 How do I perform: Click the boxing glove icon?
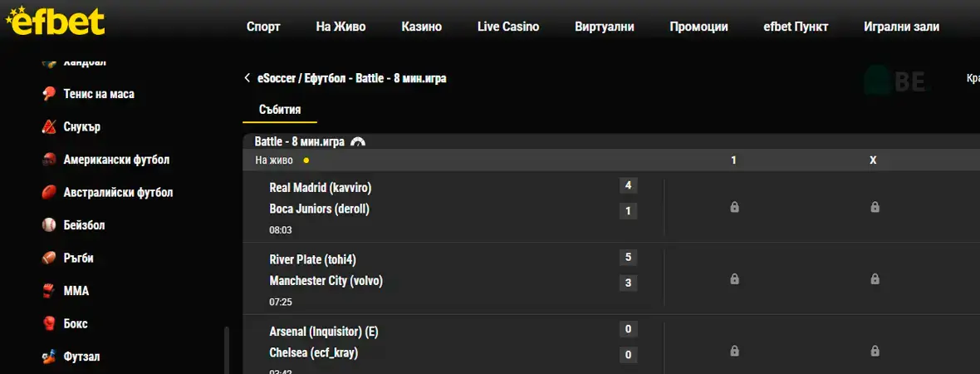pos(49,323)
